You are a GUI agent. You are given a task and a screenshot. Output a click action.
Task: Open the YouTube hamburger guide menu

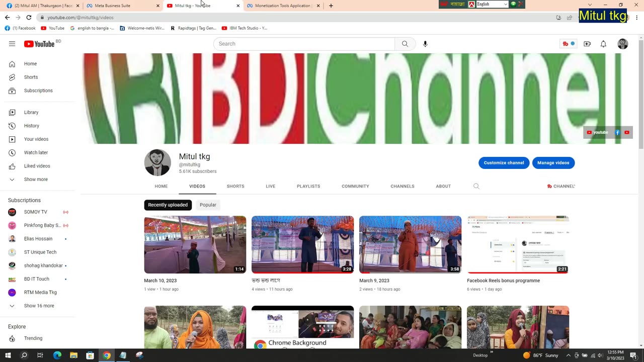tap(12, 44)
